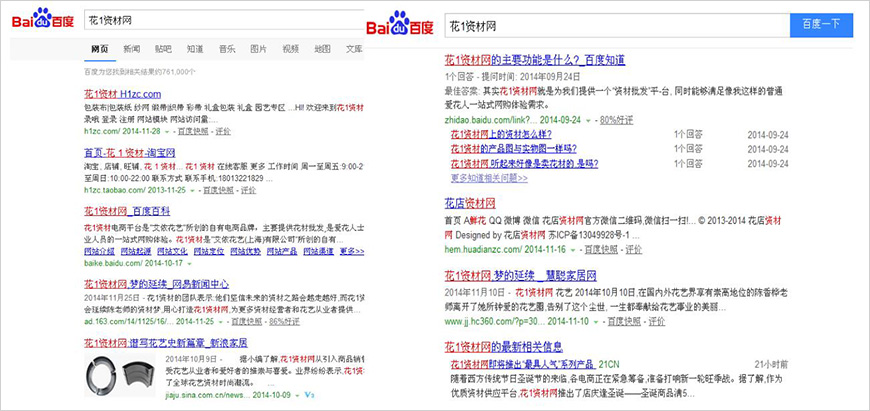Click 更多>> in the Baike result sublinks
The width and height of the screenshot is (870, 411).
351,252
